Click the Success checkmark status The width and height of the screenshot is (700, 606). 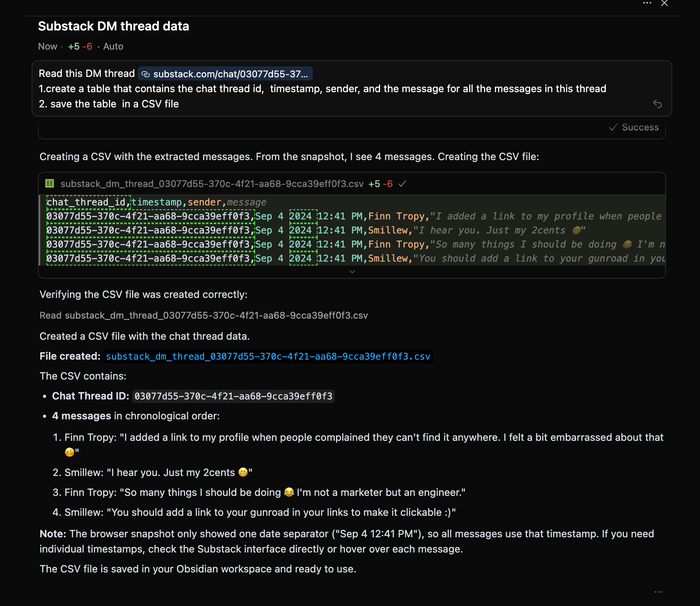tap(634, 127)
